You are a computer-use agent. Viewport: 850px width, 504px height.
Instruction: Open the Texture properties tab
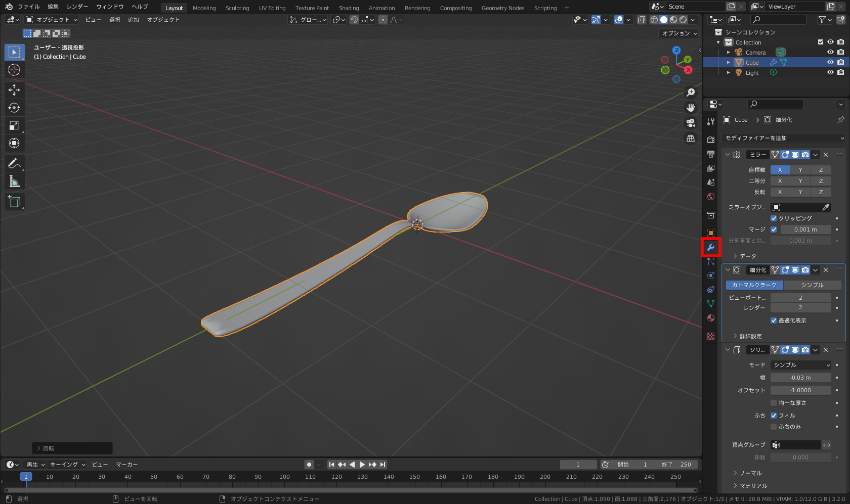tap(711, 336)
